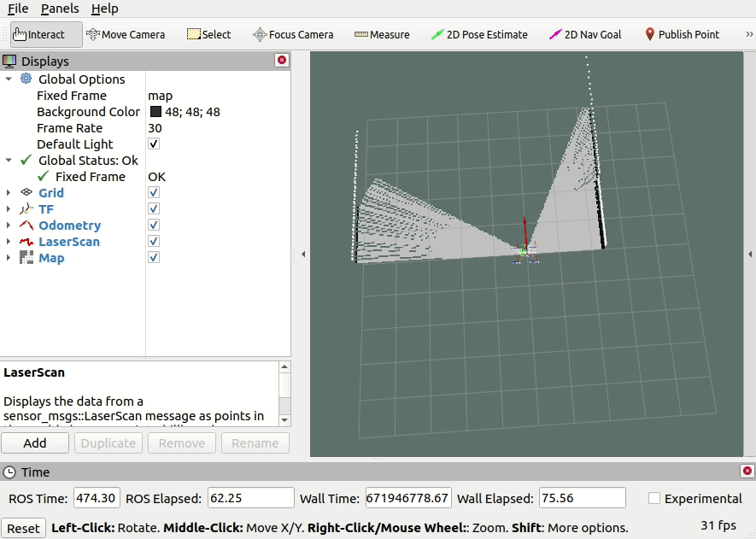Click the Map display icon

(x=26, y=257)
